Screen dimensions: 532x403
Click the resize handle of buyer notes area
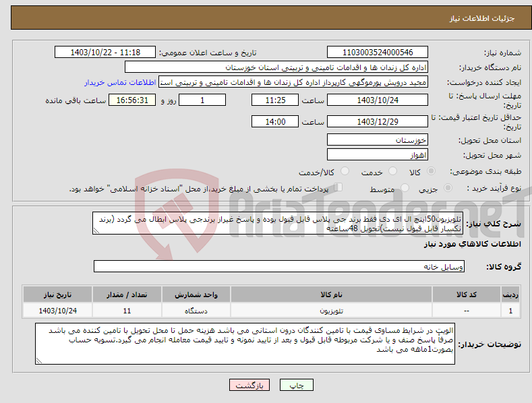pyautogui.click(x=38, y=361)
